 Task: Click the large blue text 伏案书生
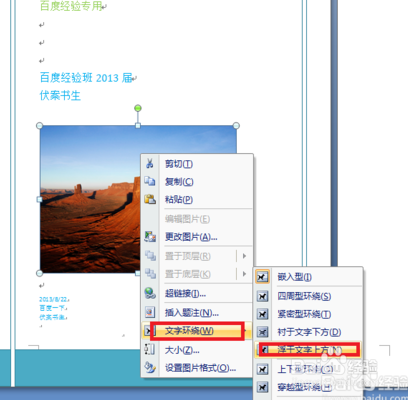[60, 96]
